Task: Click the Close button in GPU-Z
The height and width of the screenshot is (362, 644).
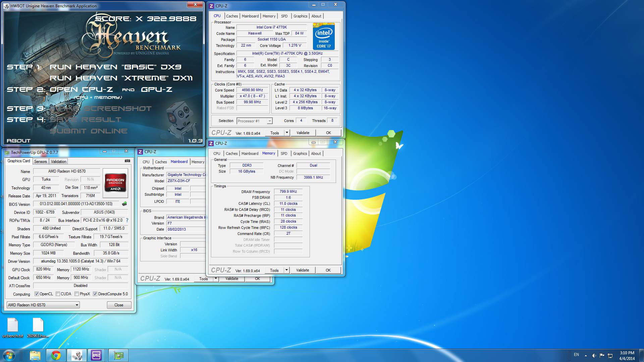Action: pos(119,305)
